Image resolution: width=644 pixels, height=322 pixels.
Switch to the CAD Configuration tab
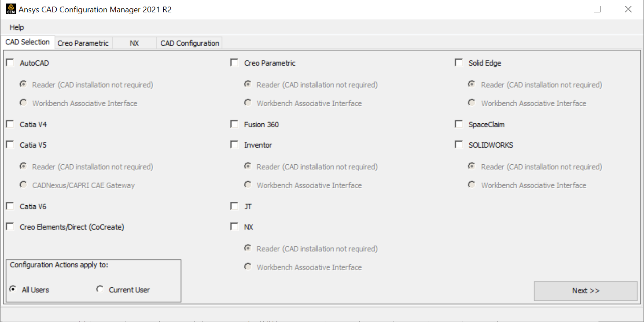190,43
